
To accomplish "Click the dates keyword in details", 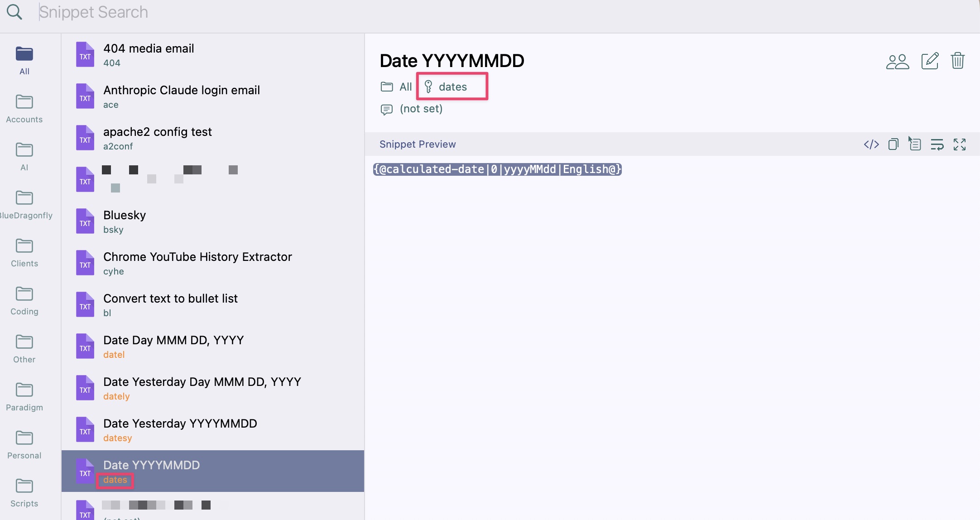I will click(x=452, y=87).
